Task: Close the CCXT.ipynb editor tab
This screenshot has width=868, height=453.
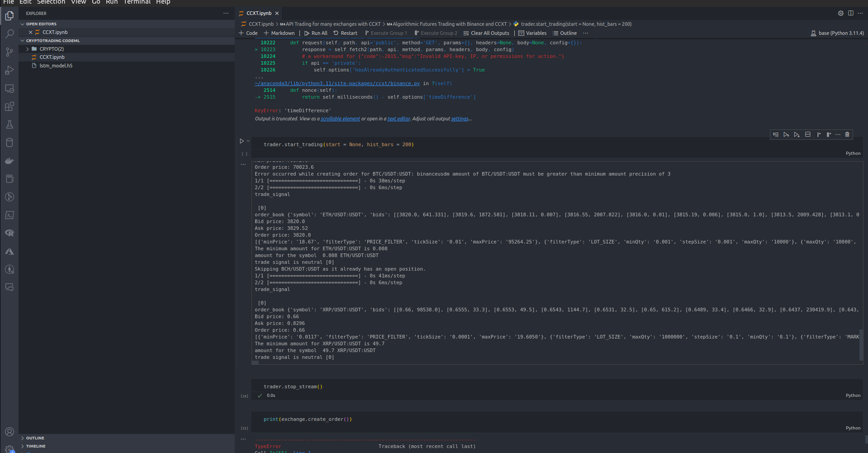Action: click(x=277, y=14)
